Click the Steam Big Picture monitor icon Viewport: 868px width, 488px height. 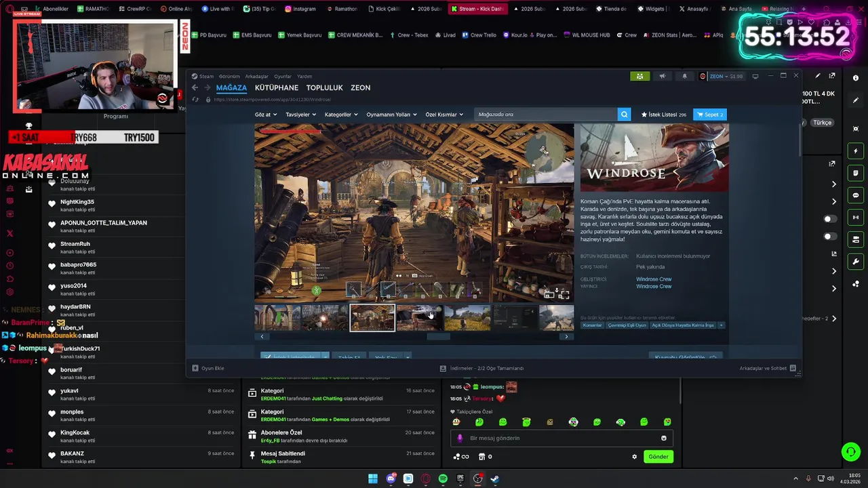[755, 76]
